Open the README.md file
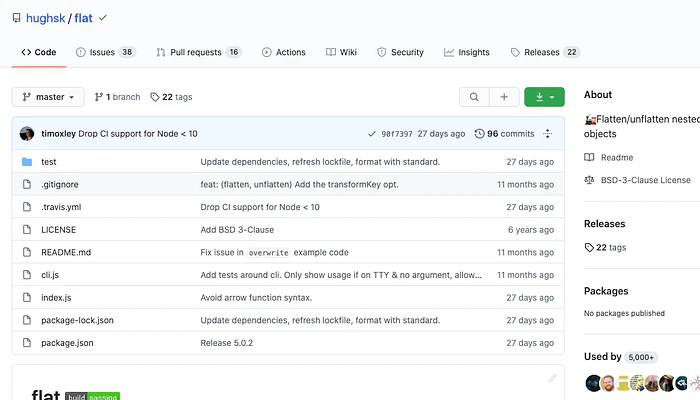 point(66,252)
